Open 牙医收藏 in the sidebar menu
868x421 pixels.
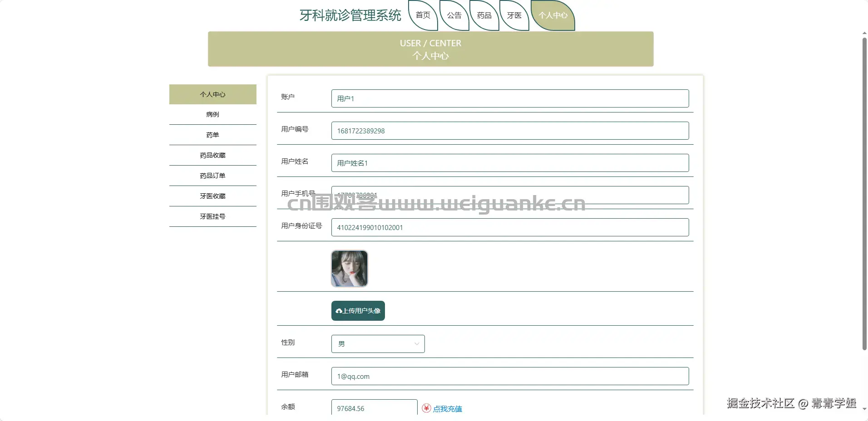(213, 196)
